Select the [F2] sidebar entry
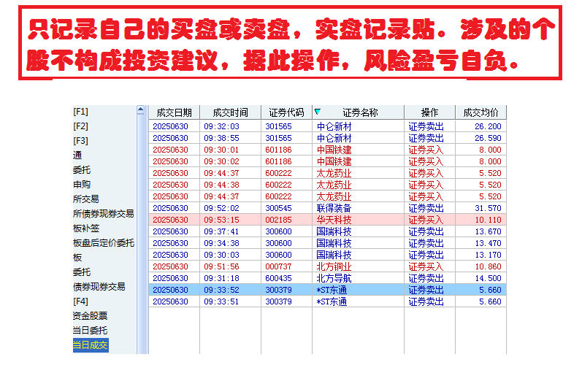This screenshot has width=582, height=392. pos(80,126)
